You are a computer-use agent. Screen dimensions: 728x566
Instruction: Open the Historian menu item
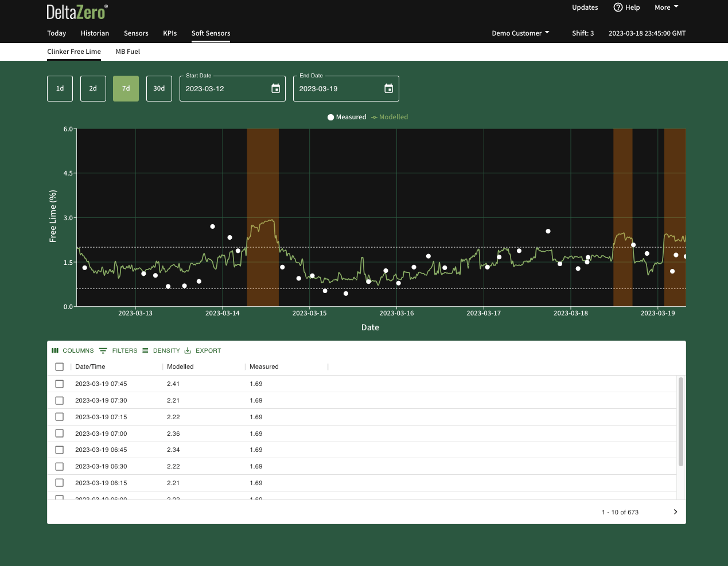[95, 33]
